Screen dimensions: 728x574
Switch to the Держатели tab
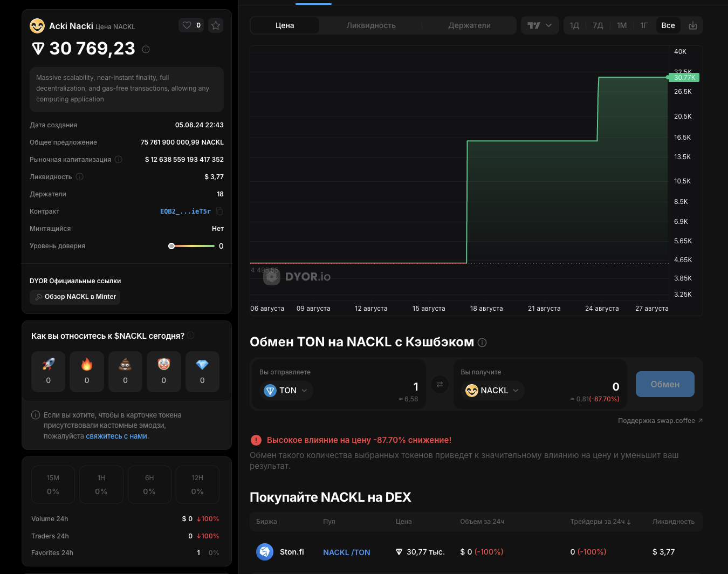(469, 25)
